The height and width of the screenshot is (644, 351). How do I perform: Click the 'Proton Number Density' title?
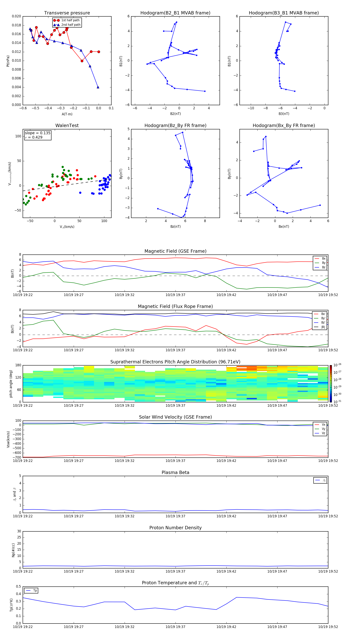tap(175, 528)
